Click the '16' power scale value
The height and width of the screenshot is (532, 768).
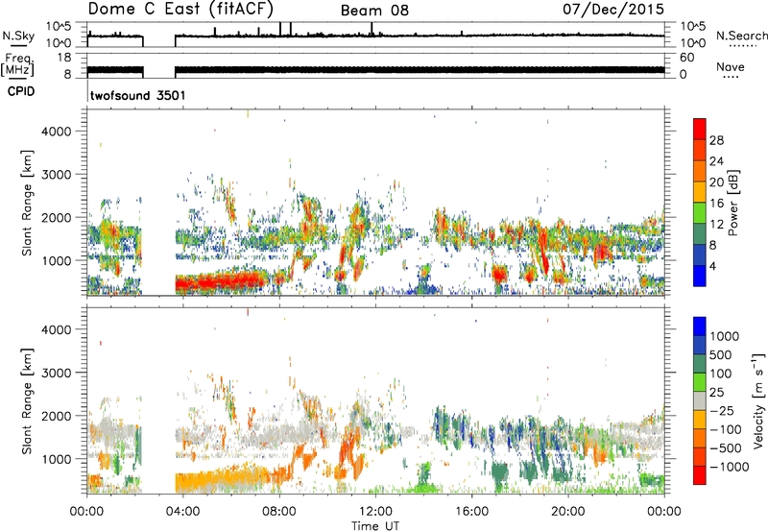pos(716,204)
